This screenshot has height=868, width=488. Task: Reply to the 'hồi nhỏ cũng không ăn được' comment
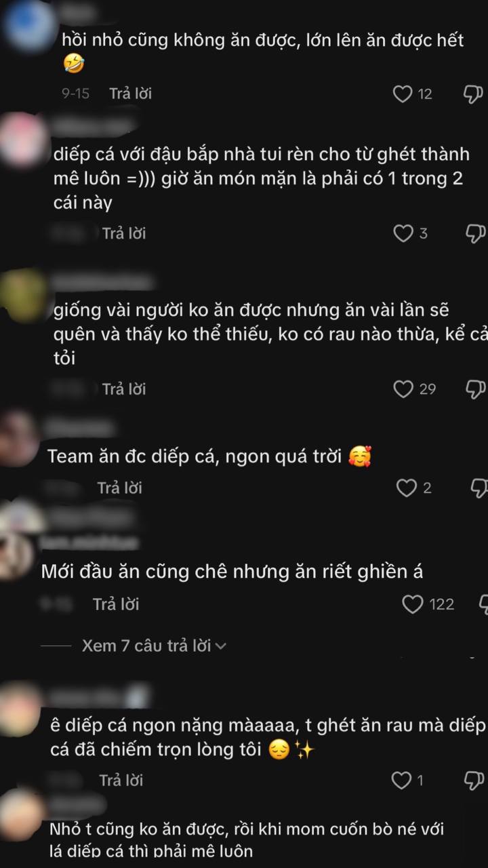tap(131, 94)
